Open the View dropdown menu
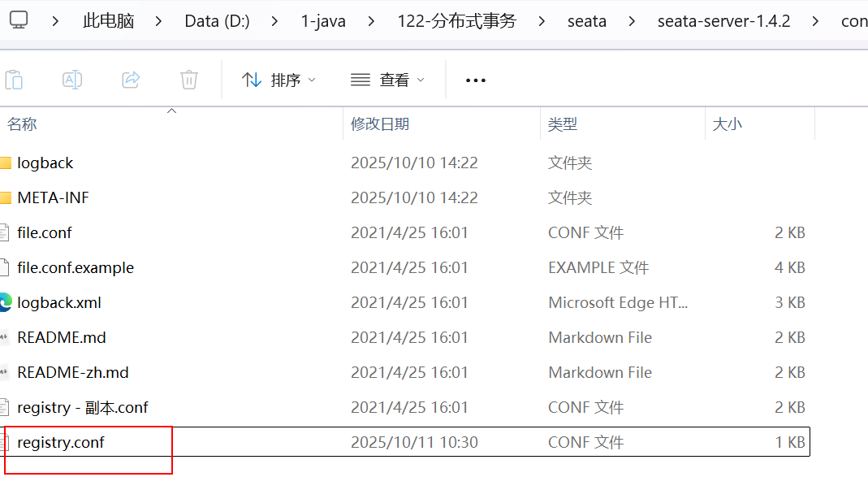 tap(387, 80)
